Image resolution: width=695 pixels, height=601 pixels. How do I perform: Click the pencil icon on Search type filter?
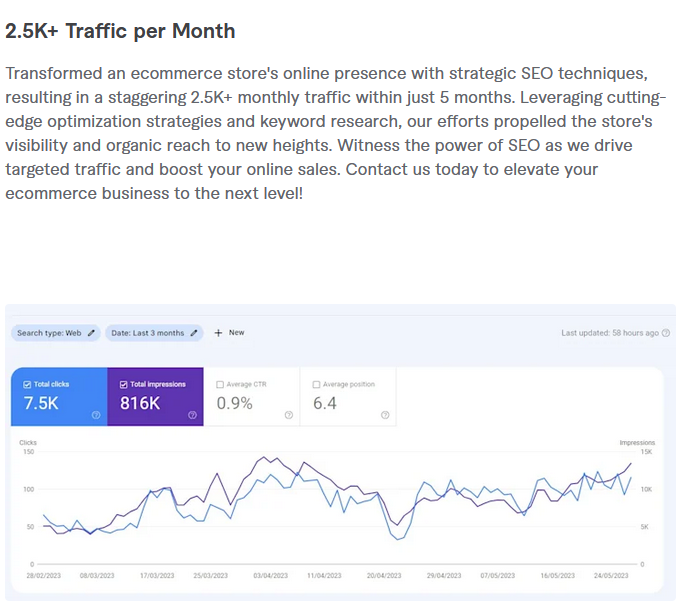(x=92, y=333)
